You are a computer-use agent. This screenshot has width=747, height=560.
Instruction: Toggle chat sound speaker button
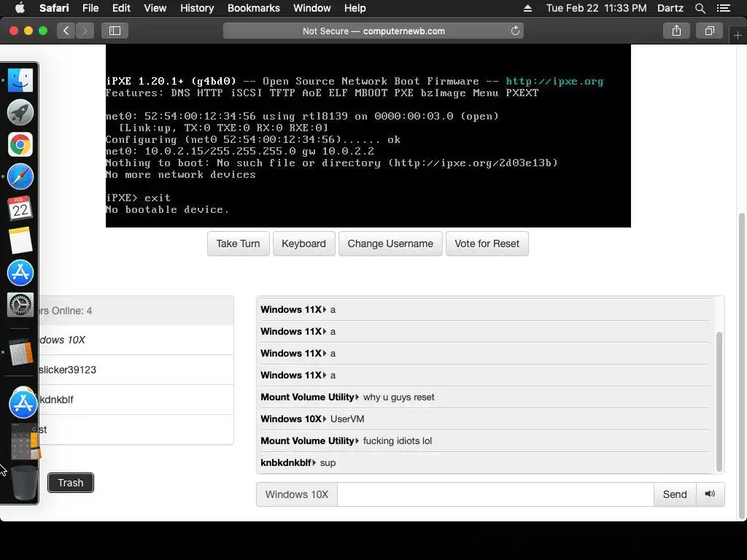pos(710,494)
